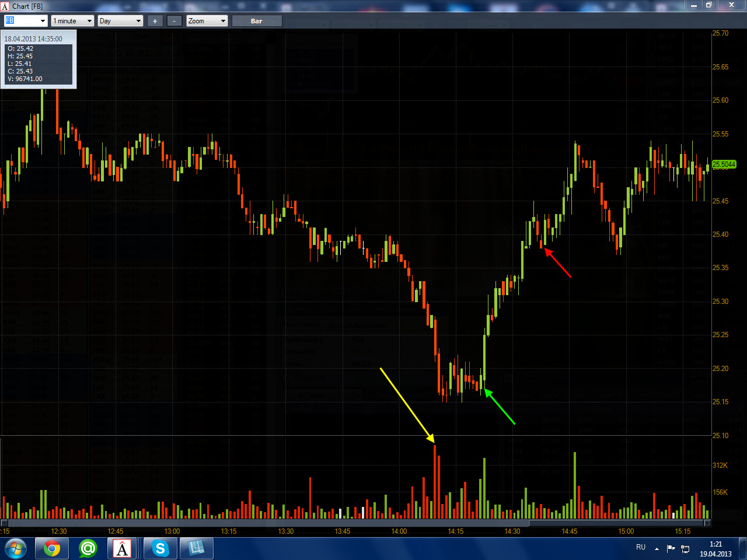The width and height of the screenshot is (747, 560).
Task: Open the Action Center flag icon
Action: tap(671, 548)
